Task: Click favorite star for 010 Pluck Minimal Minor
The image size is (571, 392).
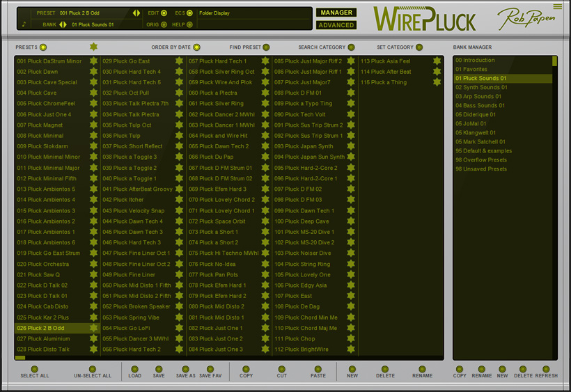Action: pos(93,157)
